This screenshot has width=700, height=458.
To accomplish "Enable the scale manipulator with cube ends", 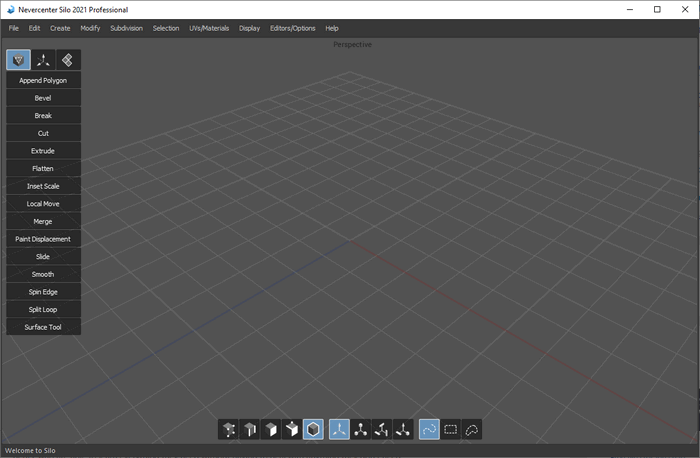I will (382, 429).
